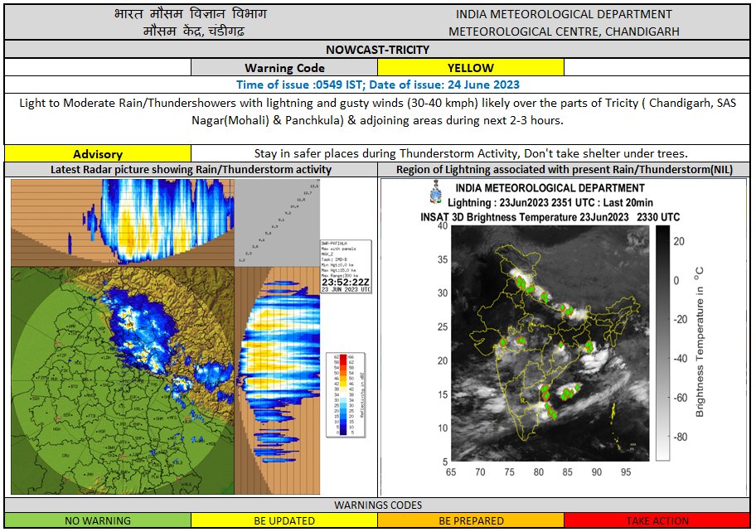Click the lightning markers over north India

tap(531, 288)
